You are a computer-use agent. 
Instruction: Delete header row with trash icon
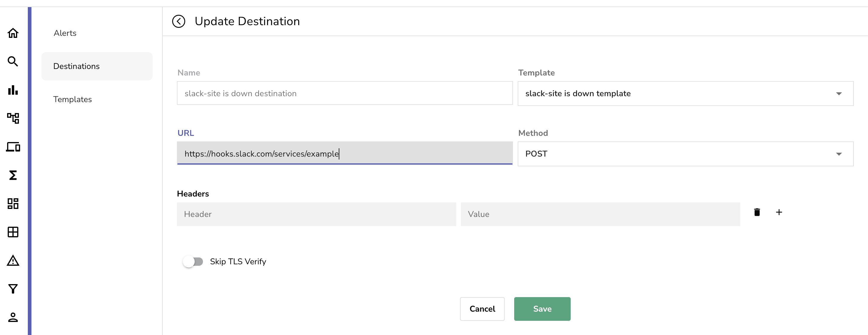click(x=757, y=212)
